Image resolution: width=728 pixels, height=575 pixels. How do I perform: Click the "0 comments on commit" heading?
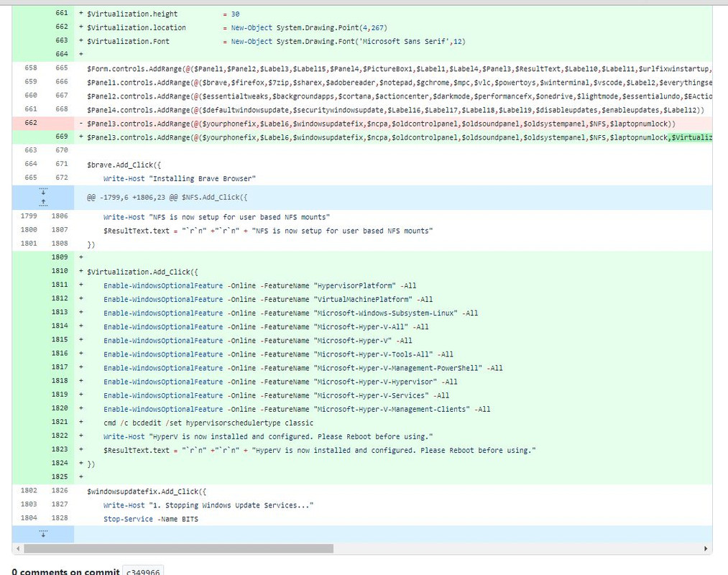[65, 571]
